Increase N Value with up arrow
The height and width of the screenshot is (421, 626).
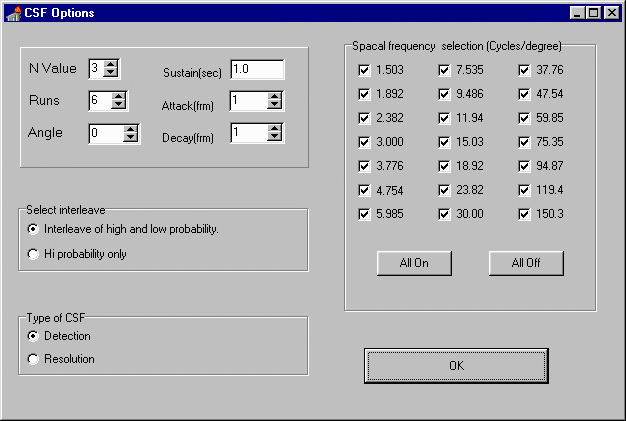111,64
